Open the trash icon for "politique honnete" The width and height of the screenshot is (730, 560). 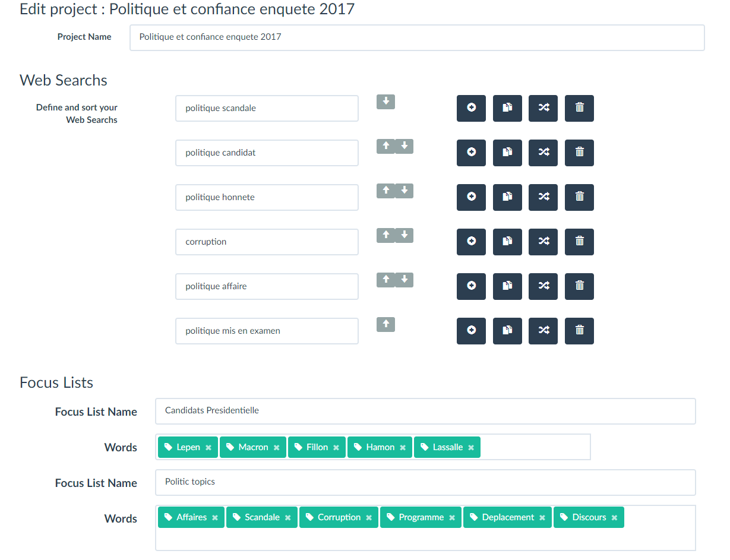coord(579,197)
